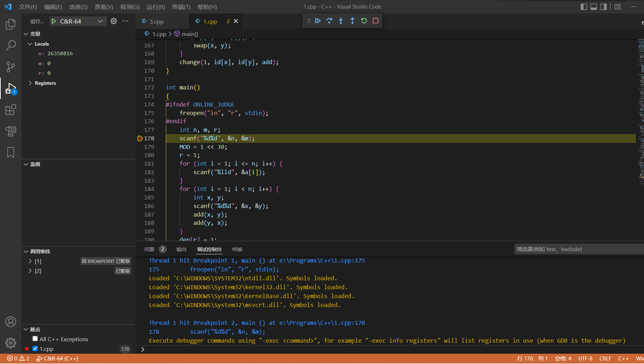Collapse the 变量 (Variables) section
644x364 pixels.
coord(26,34)
